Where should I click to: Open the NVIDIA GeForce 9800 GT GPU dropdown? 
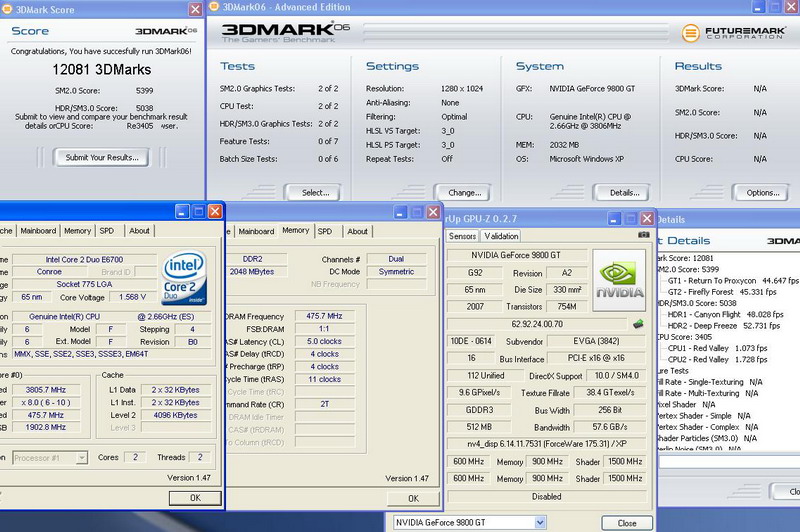tap(540, 522)
